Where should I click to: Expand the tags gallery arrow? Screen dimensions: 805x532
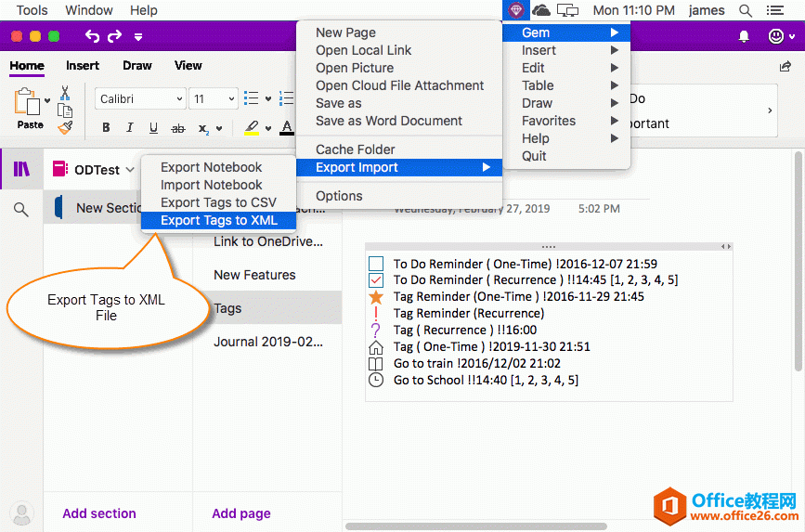coord(770,110)
